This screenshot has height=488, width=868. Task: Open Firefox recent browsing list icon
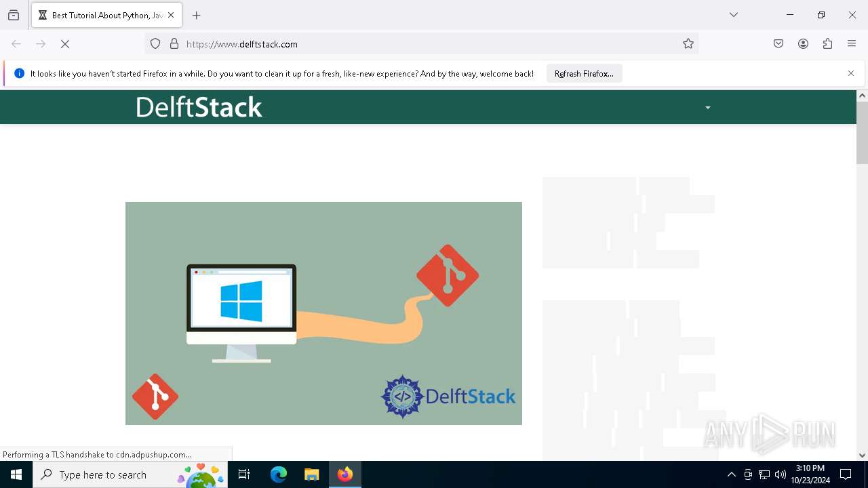14,15
